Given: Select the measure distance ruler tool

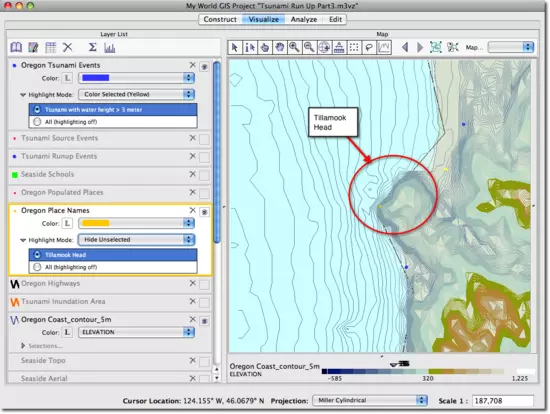Looking at the screenshot, I should click(x=339, y=47).
